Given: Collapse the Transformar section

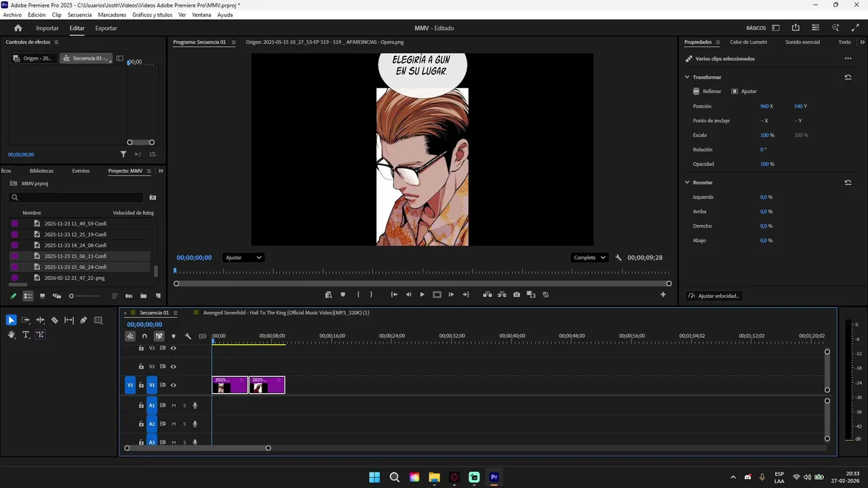Looking at the screenshot, I should point(687,77).
